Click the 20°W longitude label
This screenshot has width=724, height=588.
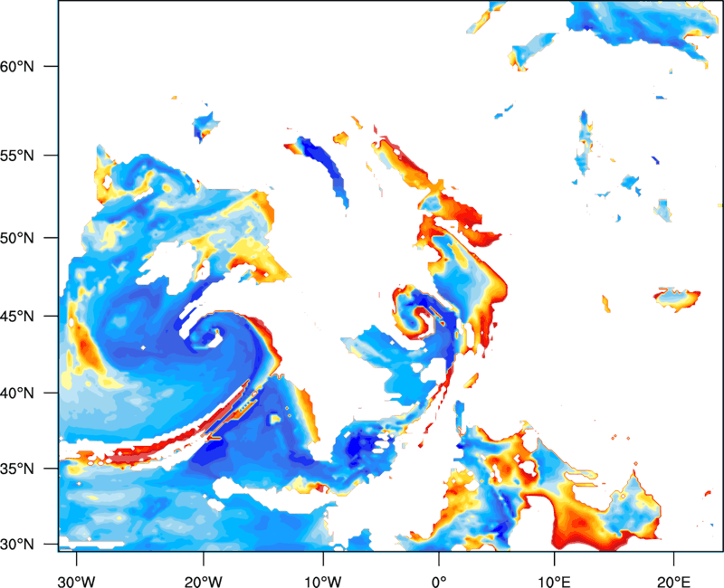point(203,582)
